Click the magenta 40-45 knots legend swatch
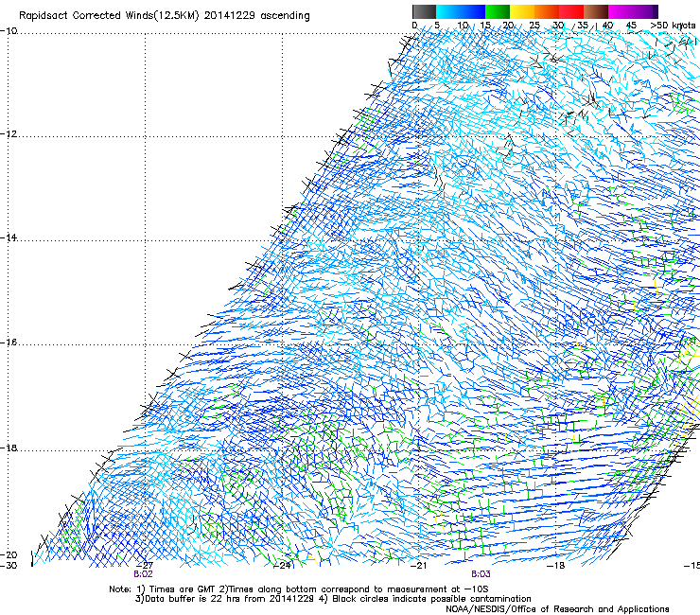Screen dimensions: 700x615 click(621, 11)
